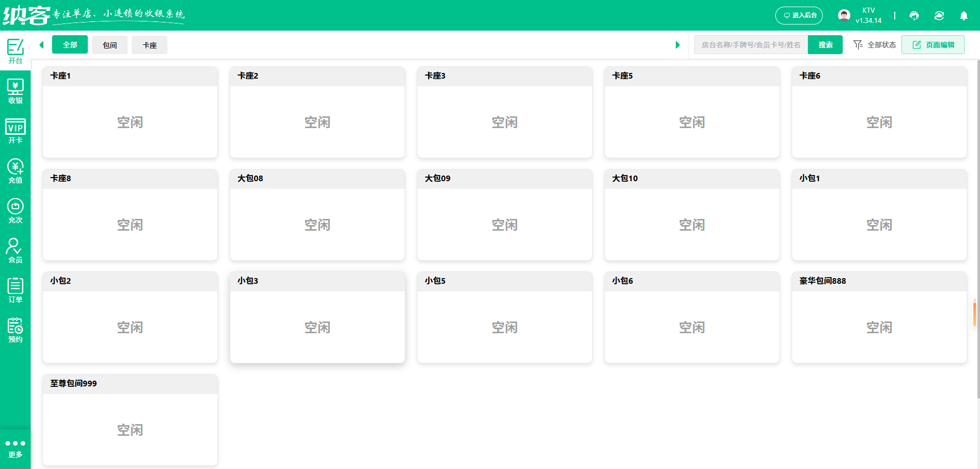Open the 全部状态 status filter
This screenshot has height=469, width=980.
pyautogui.click(x=874, y=45)
